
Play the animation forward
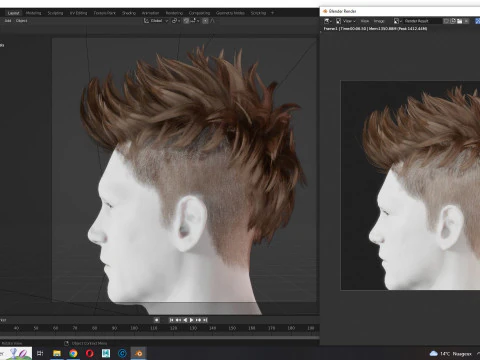click(191, 320)
